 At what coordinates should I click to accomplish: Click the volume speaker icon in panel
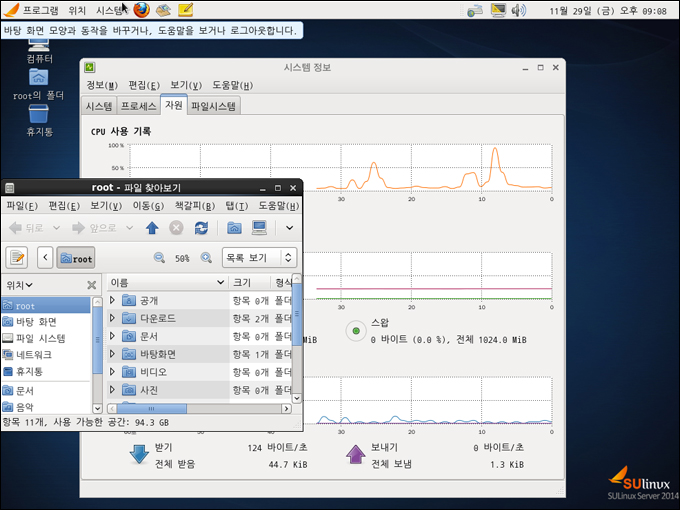click(518, 11)
